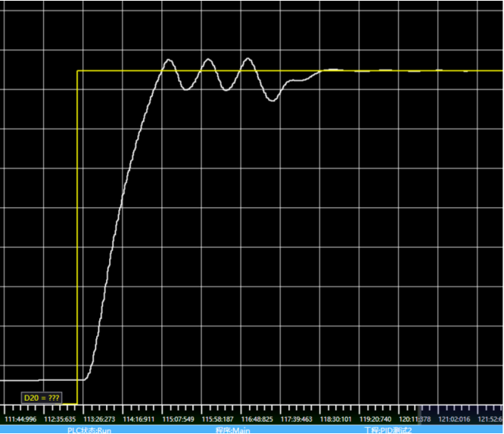504x434 pixels.
Task: Click the 118:30:101 time label
Action: tap(336, 419)
